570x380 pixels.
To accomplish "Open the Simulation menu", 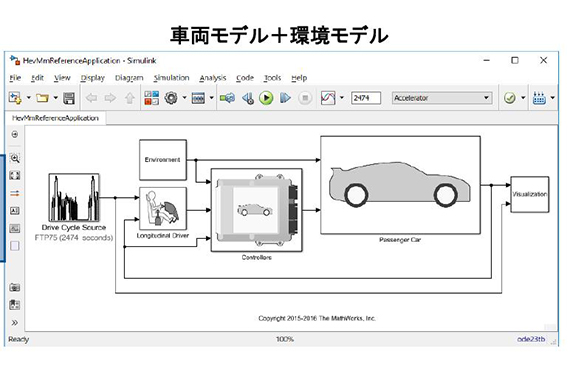I will [171, 78].
